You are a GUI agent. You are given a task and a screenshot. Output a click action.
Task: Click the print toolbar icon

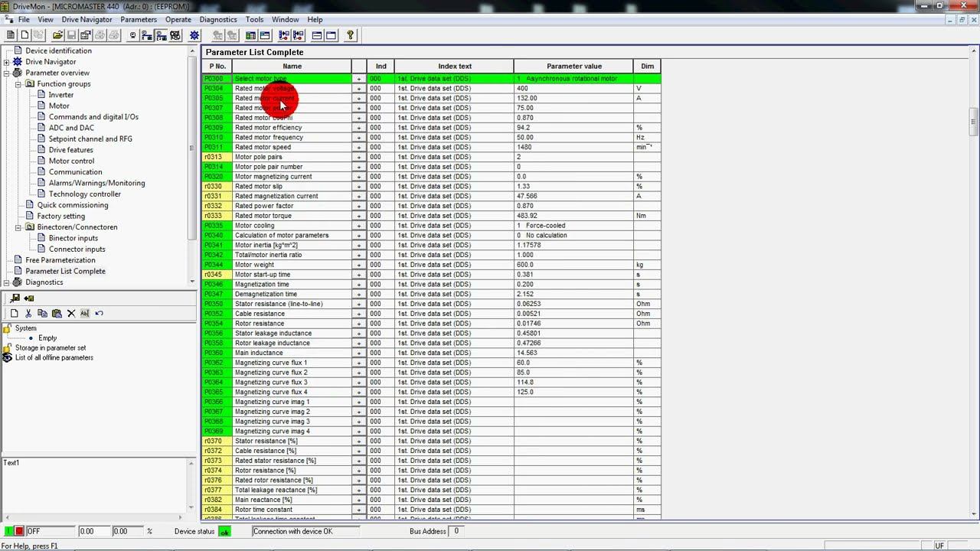[x=100, y=35]
